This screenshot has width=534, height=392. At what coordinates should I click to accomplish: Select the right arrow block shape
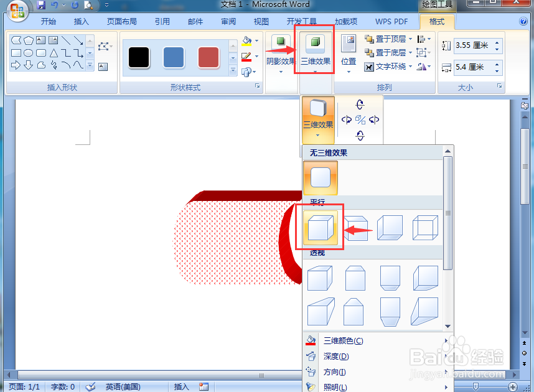click(x=16, y=65)
